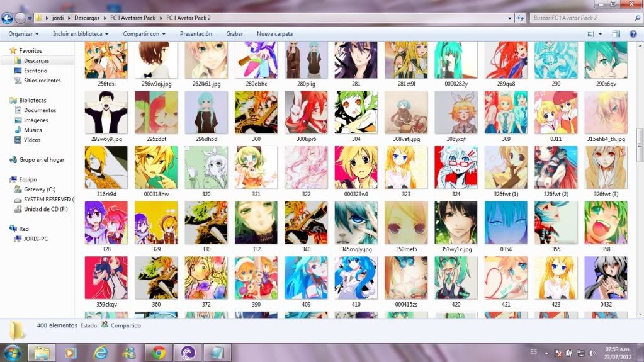Select Red in navigation pane
Image resolution: width=644 pixels, height=362 pixels.
tap(24, 229)
